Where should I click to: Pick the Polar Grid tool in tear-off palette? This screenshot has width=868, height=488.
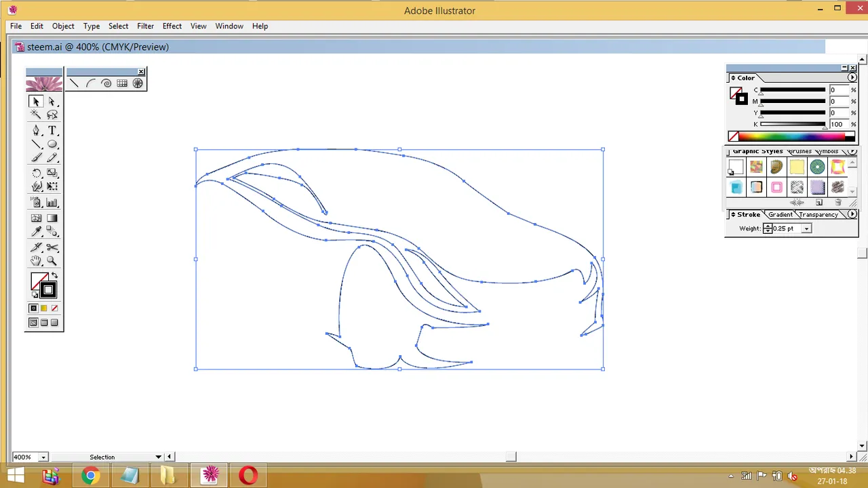(x=138, y=83)
